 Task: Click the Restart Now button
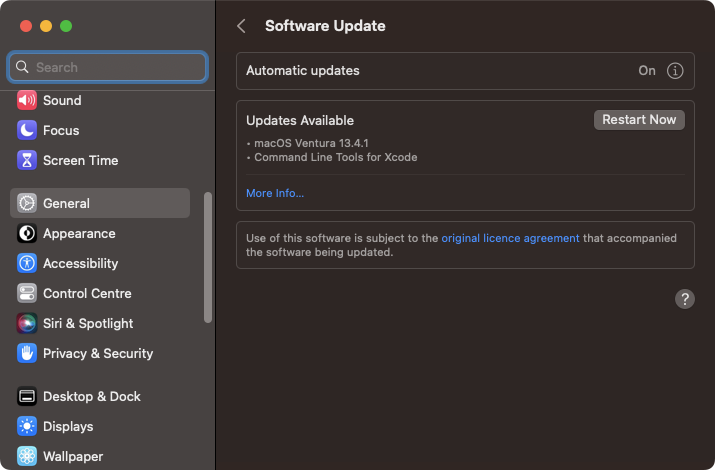click(x=639, y=120)
